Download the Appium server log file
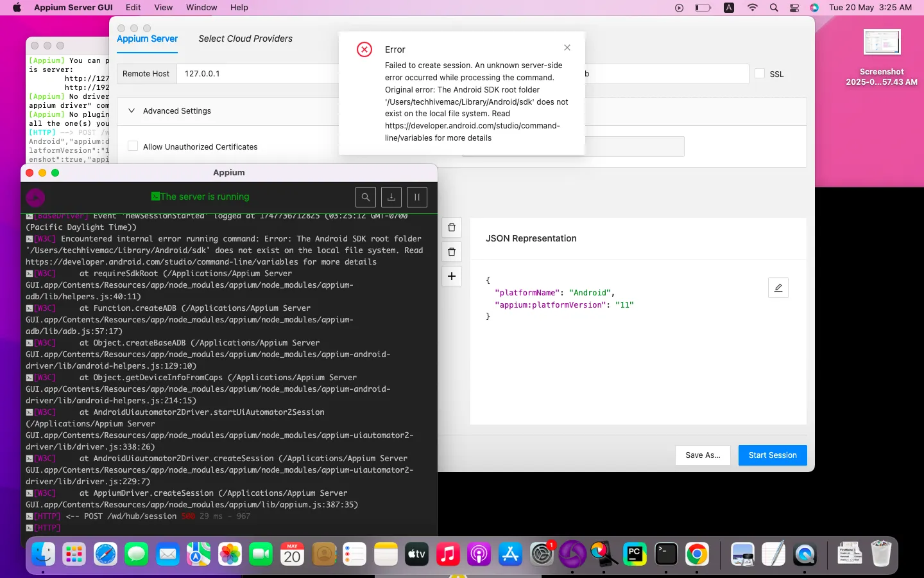 point(391,197)
